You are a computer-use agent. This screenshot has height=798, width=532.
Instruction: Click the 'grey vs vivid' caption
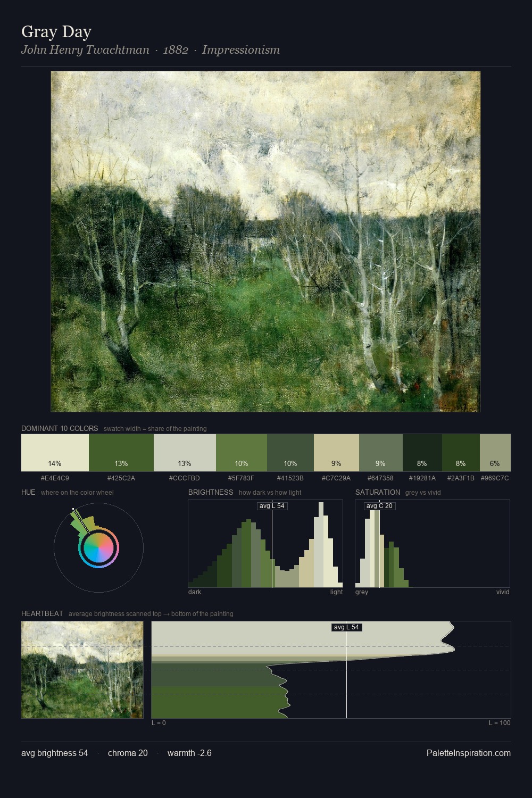click(x=423, y=493)
